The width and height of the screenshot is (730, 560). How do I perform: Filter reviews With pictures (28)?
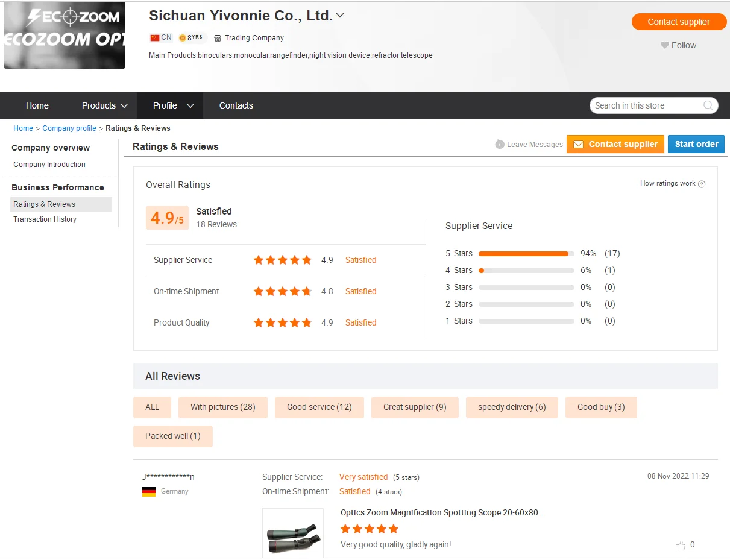[223, 407]
